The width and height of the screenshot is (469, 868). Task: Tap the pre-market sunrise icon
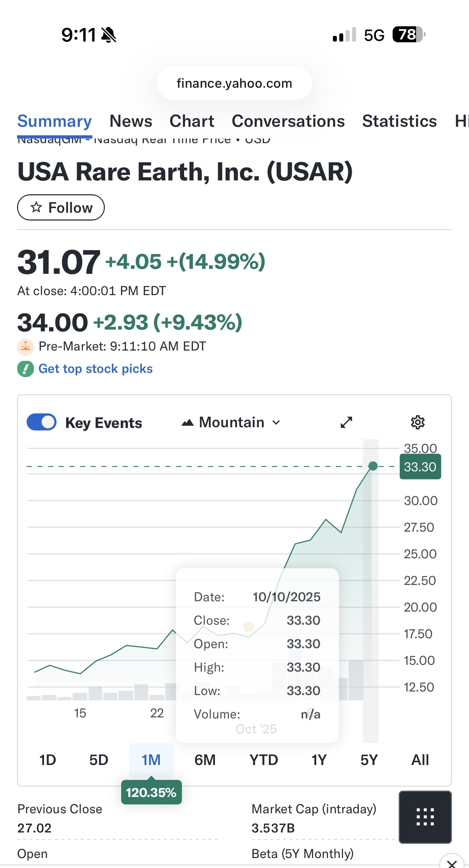(26, 347)
